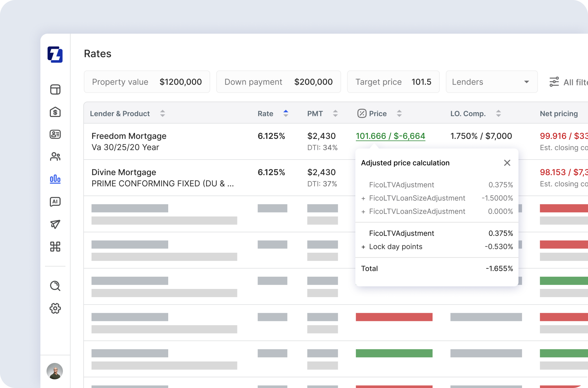Open the dashboard layout sidebar icon
This screenshot has width=588, height=388.
55,90
